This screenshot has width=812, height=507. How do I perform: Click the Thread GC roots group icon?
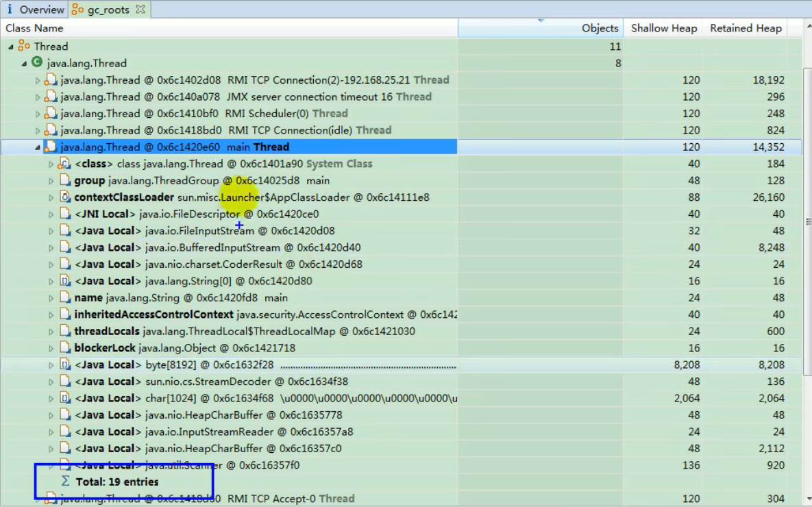(24, 46)
